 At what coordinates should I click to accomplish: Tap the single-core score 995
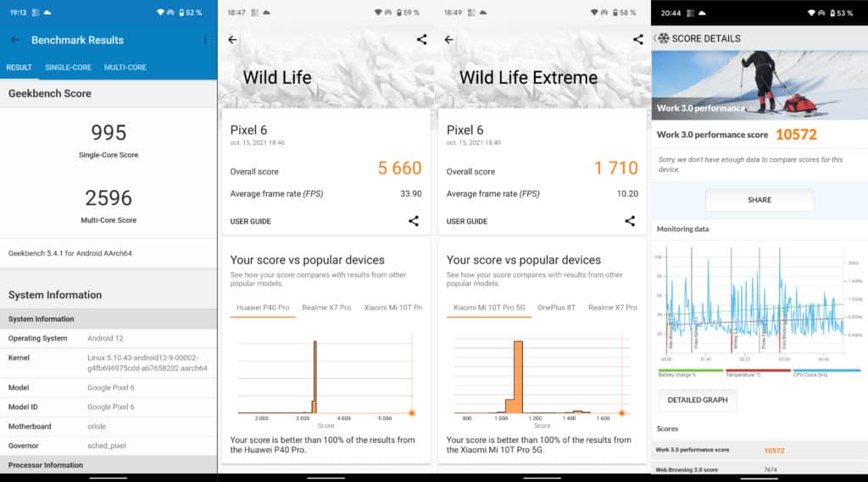(x=108, y=133)
